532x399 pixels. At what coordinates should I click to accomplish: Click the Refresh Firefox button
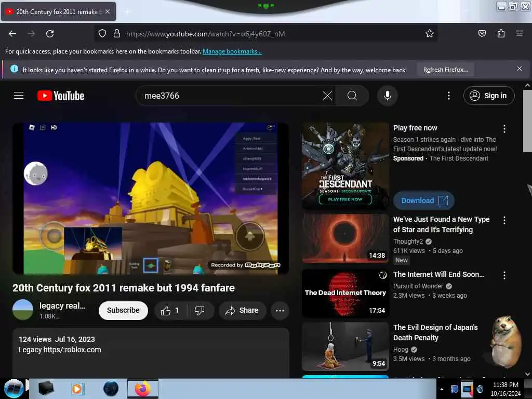445,70
